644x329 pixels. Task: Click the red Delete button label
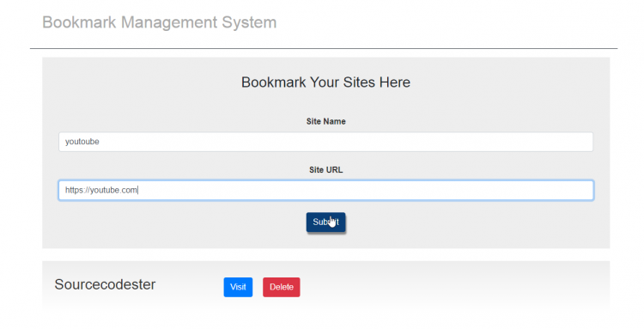pyautogui.click(x=282, y=287)
